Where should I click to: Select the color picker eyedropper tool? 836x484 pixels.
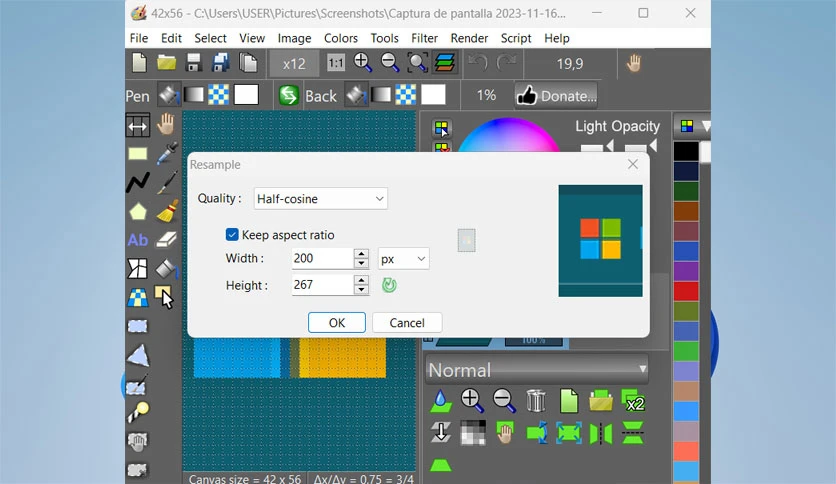pyautogui.click(x=167, y=153)
